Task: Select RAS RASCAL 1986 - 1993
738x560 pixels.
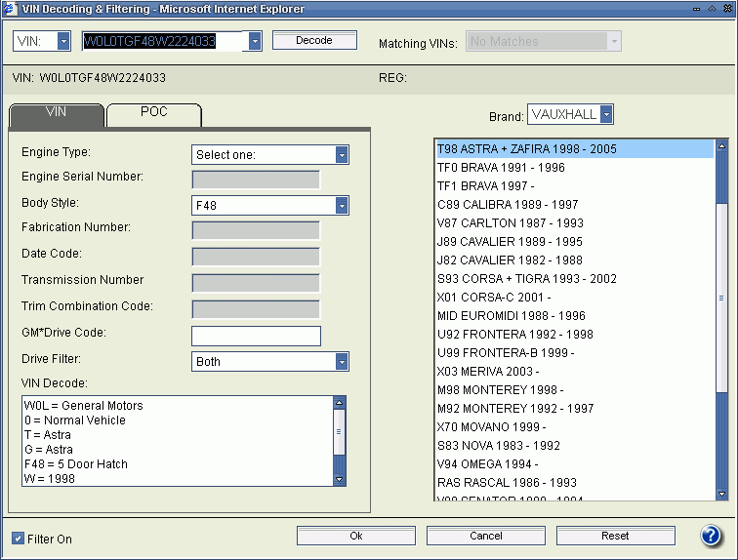Action: pyautogui.click(x=575, y=482)
